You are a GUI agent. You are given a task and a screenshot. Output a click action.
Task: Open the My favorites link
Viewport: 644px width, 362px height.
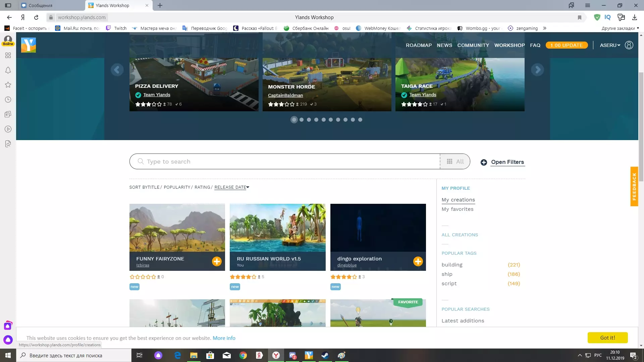coord(457,209)
